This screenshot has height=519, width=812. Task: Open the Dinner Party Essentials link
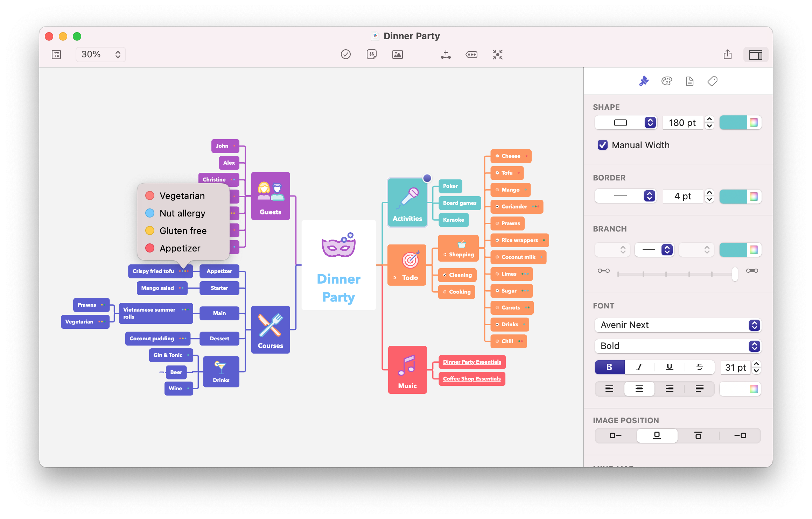pos(472,362)
